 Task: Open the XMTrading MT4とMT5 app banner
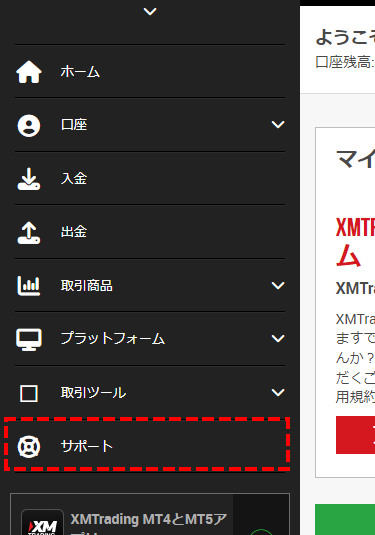coord(150,514)
